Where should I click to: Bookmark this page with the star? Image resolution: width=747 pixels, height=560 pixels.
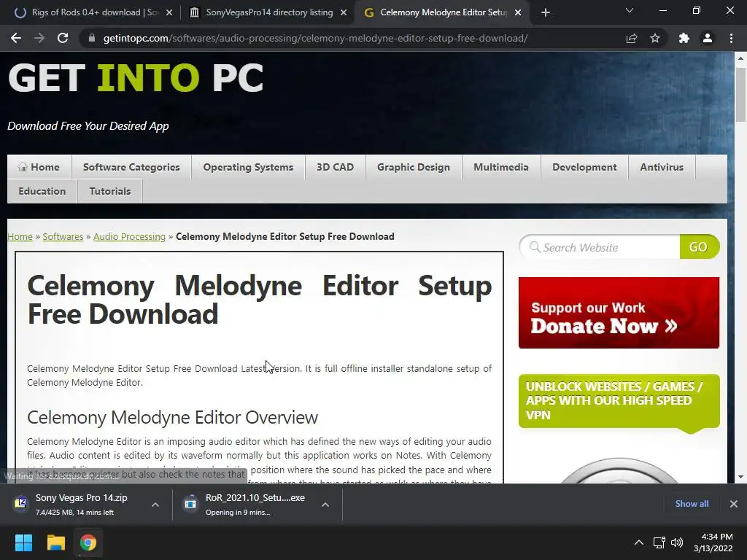click(655, 38)
